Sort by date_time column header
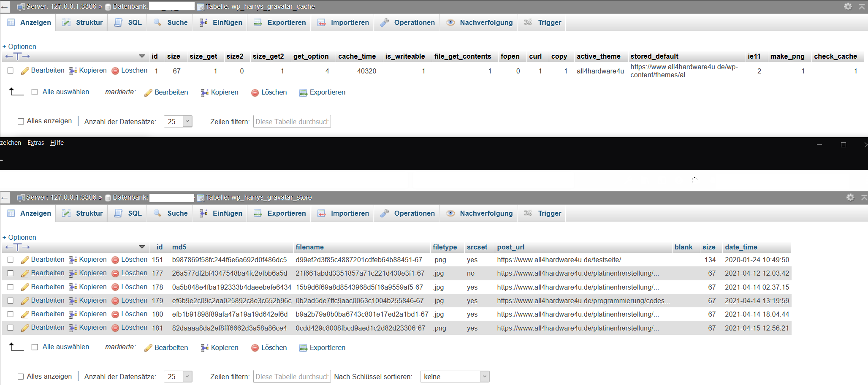The height and width of the screenshot is (385, 868). [741, 247]
